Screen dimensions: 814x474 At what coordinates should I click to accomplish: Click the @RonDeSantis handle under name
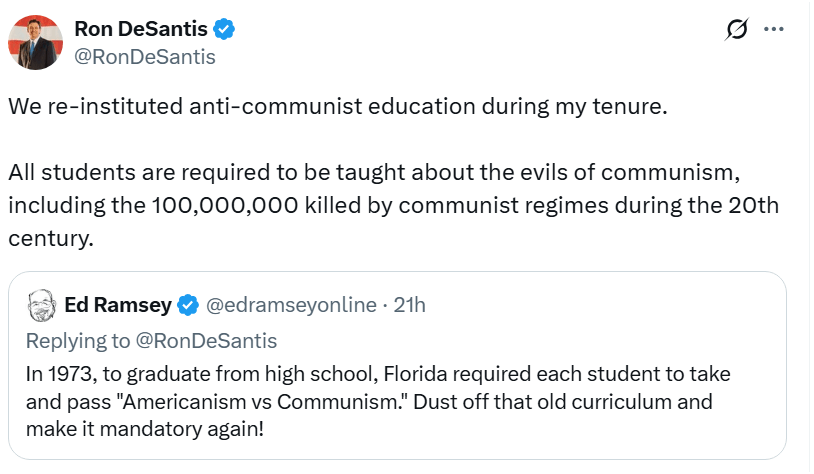click(x=145, y=57)
